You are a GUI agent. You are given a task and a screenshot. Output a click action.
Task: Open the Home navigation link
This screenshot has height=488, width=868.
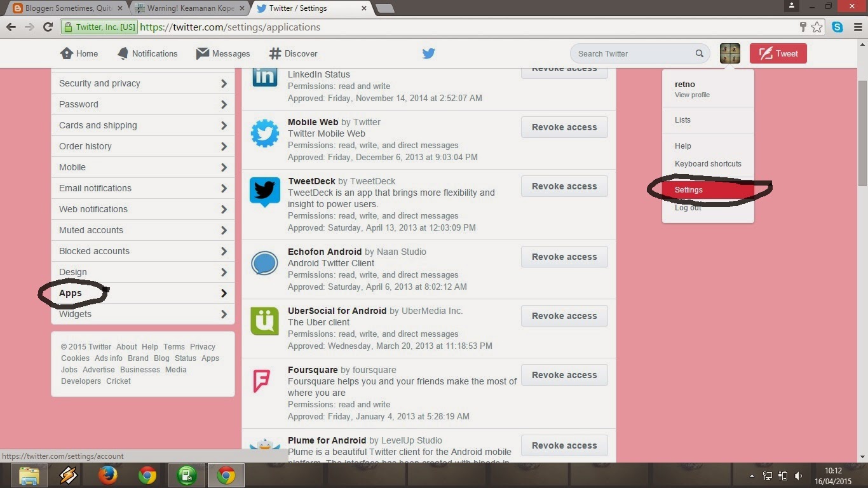pyautogui.click(x=79, y=53)
